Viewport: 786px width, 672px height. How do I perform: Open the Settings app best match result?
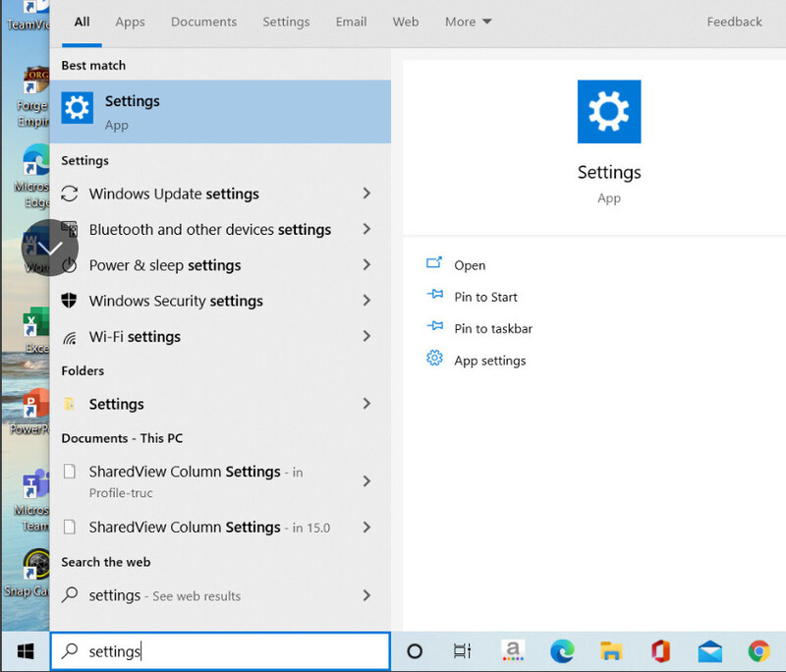[220, 112]
